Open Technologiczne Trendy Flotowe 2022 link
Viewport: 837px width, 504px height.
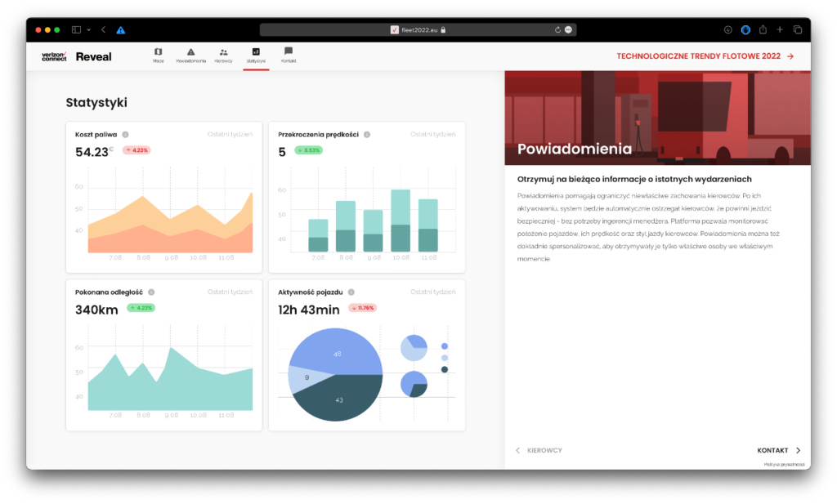pos(705,56)
